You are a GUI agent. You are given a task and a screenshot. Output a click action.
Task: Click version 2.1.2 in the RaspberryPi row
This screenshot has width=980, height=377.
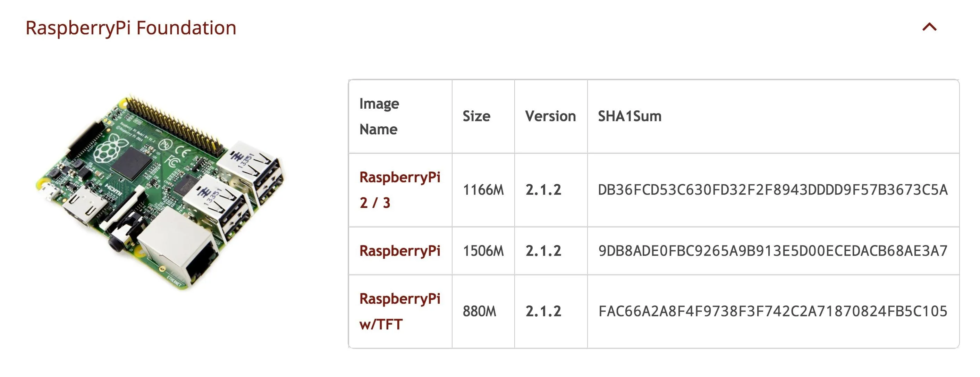click(543, 251)
